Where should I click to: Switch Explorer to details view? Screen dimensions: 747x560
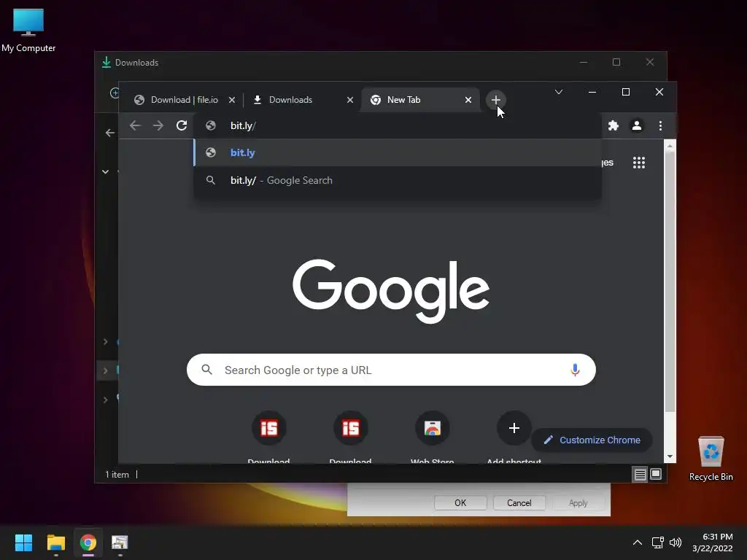(640, 474)
